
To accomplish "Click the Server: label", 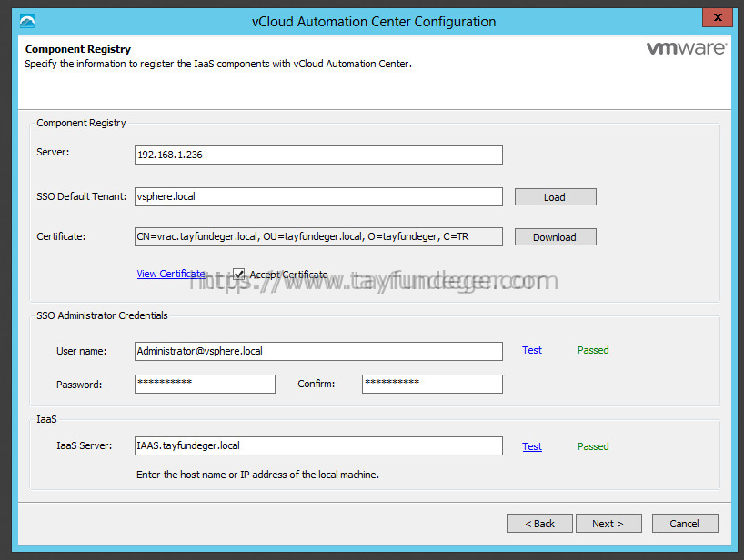I will pos(53,152).
